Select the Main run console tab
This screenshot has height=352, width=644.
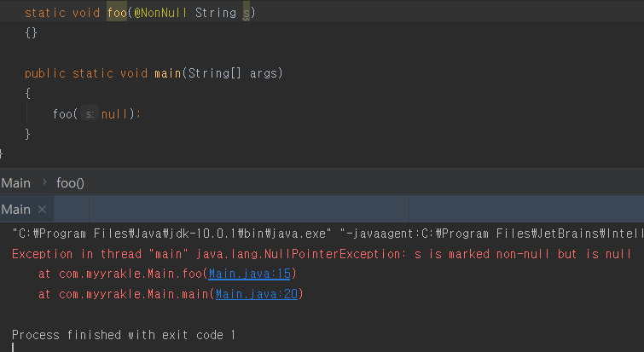click(16, 210)
